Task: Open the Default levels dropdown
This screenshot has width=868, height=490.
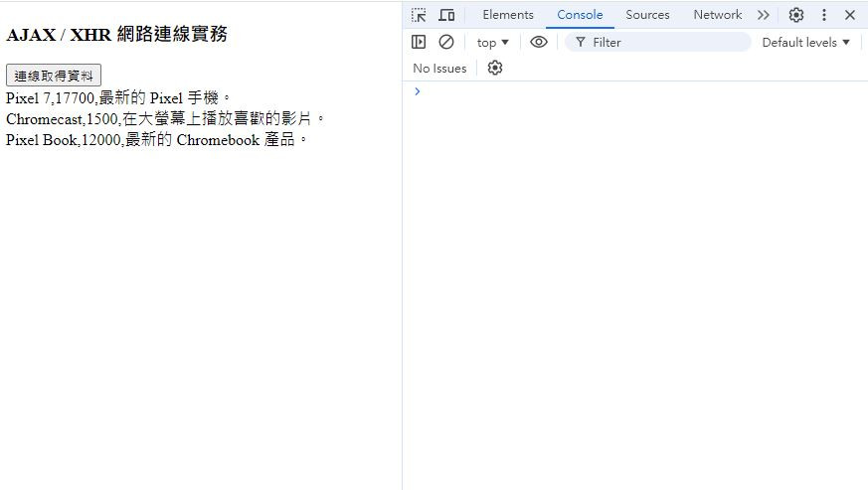Action: 805,42
